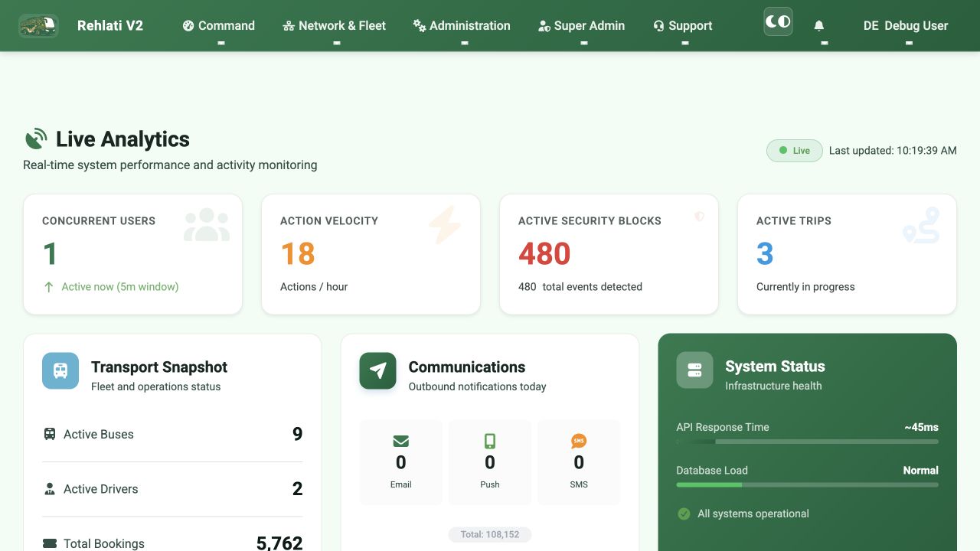This screenshot has width=980, height=551.
Task: Click the Communications paper plane icon
Action: pyautogui.click(x=377, y=371)
